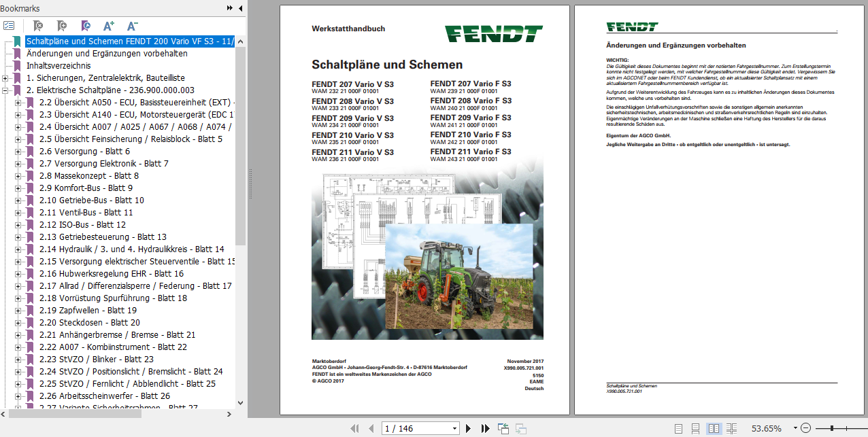Go to the next page
The width and height of the screenshot is (868, 437).
[468, 428]
